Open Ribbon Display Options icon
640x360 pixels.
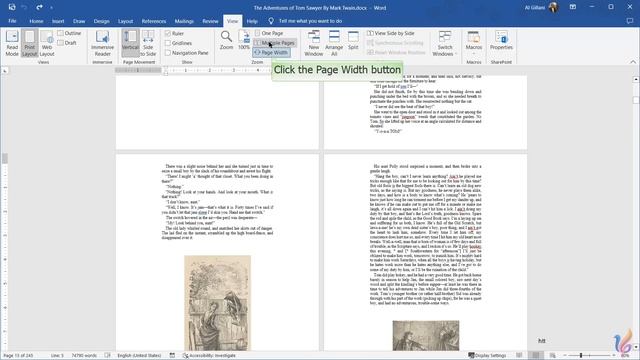click(x=573, y=7)
